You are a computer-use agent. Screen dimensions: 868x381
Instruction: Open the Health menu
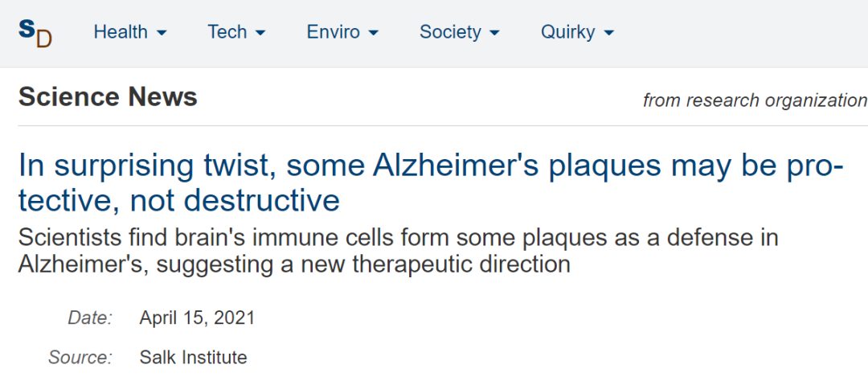[121, 32]
